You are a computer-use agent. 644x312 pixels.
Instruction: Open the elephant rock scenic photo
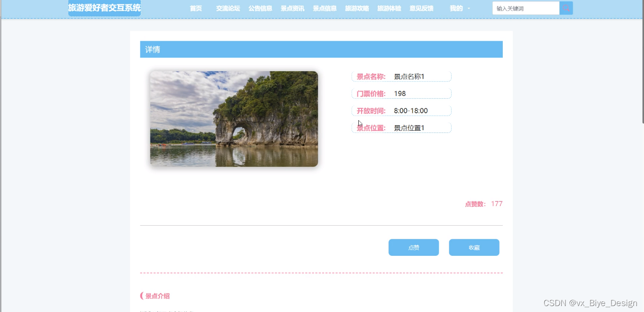point(234,119)
